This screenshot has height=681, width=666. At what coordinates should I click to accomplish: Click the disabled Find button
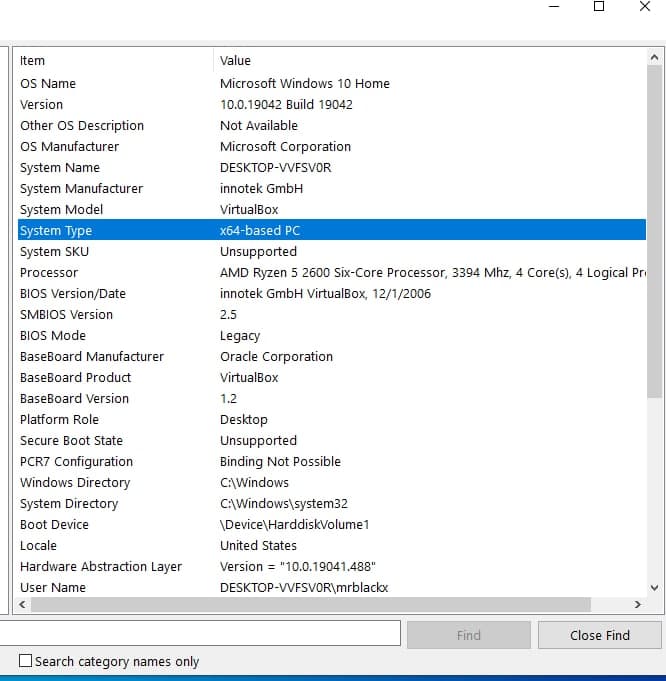(468, 635)
